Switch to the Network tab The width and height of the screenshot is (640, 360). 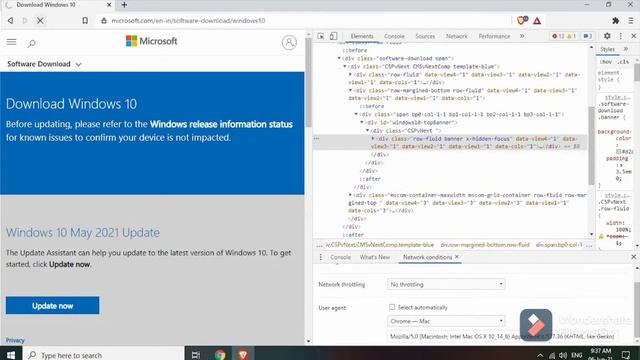pos(456,36)
